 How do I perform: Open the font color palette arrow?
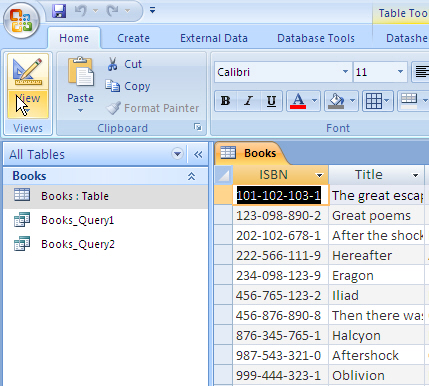coord(314,101)
